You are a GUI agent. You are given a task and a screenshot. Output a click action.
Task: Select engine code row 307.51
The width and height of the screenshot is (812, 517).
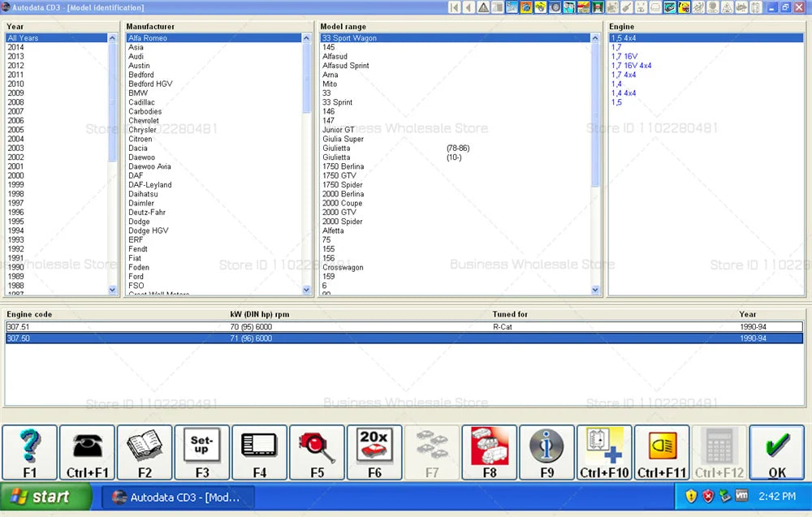pyautogui.click(x=404, y=327)
